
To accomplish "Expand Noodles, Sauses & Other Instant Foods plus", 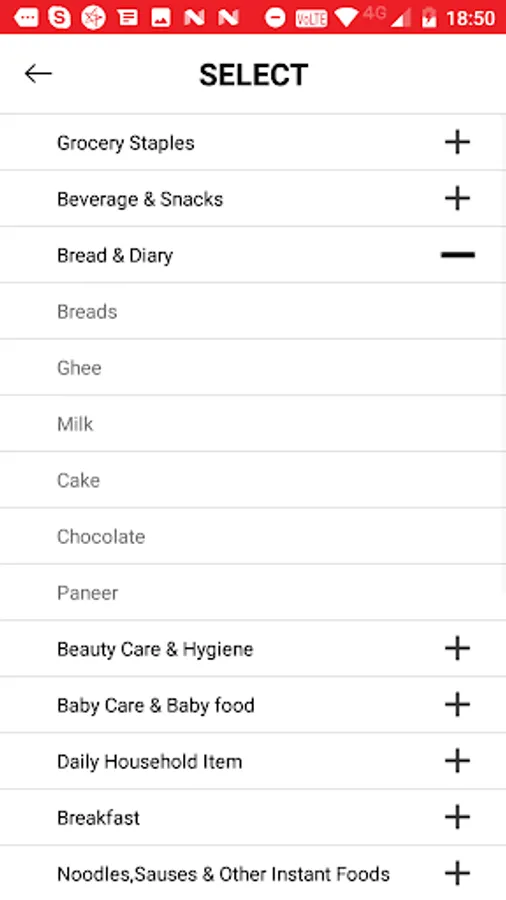I will [x=457, y=873].
